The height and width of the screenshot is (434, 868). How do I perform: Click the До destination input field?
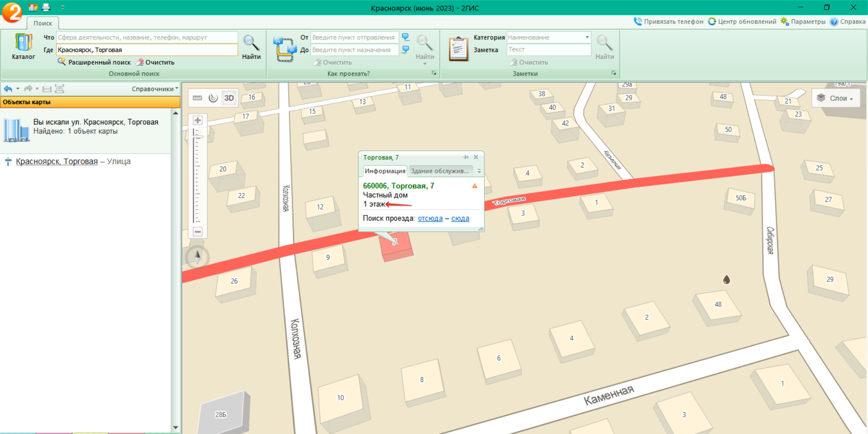coord(355,50)
